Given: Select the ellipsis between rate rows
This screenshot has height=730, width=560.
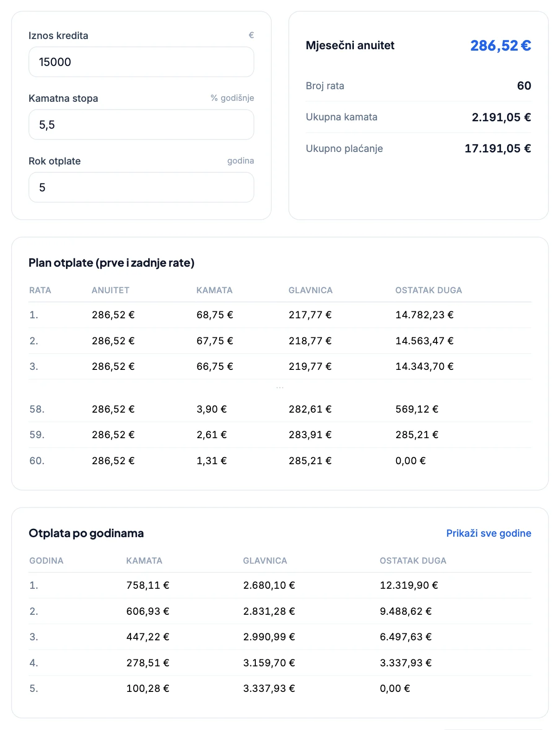Looking at the screenshot, I should [x=280, y=388].
